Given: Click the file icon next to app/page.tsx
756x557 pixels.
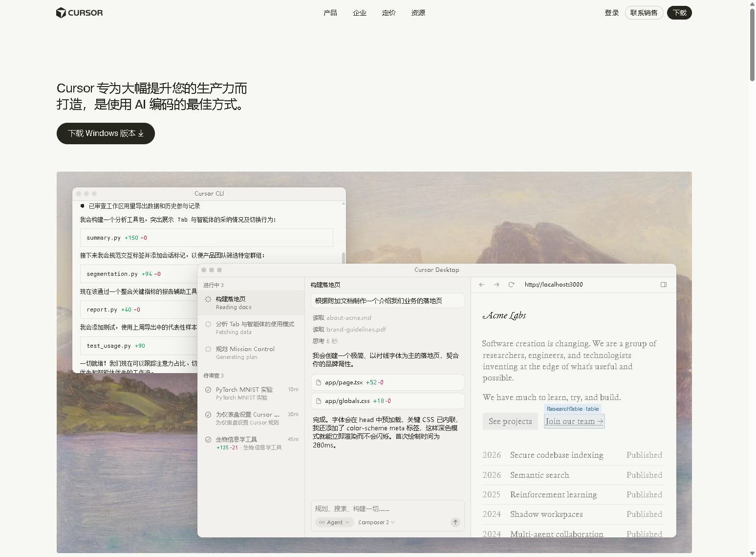Looking at the screenshot, I should tap(319, 382).
